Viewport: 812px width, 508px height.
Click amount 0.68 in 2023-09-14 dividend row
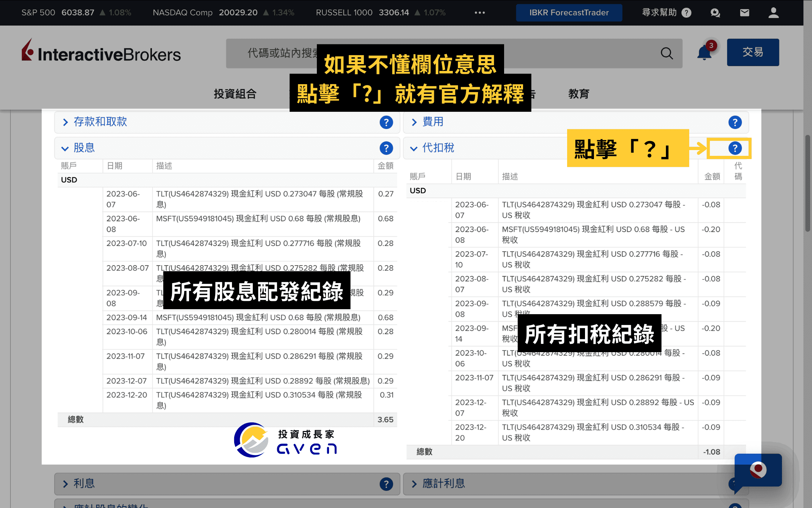click(385, 317)
